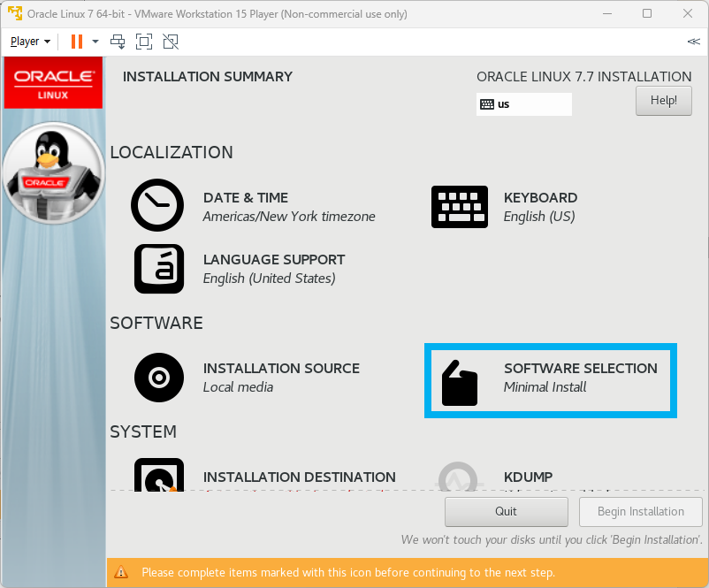
Task: Open the KDUMP label
Action: click(x=528, y=477)
